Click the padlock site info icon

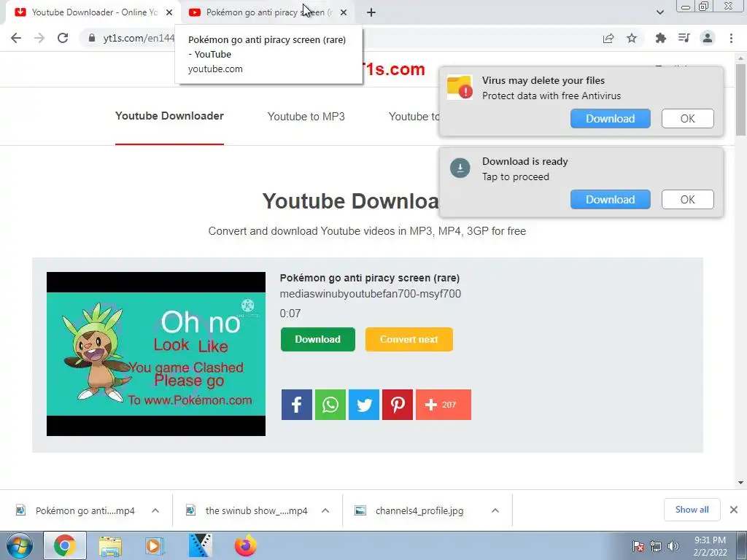pos(92,38)
